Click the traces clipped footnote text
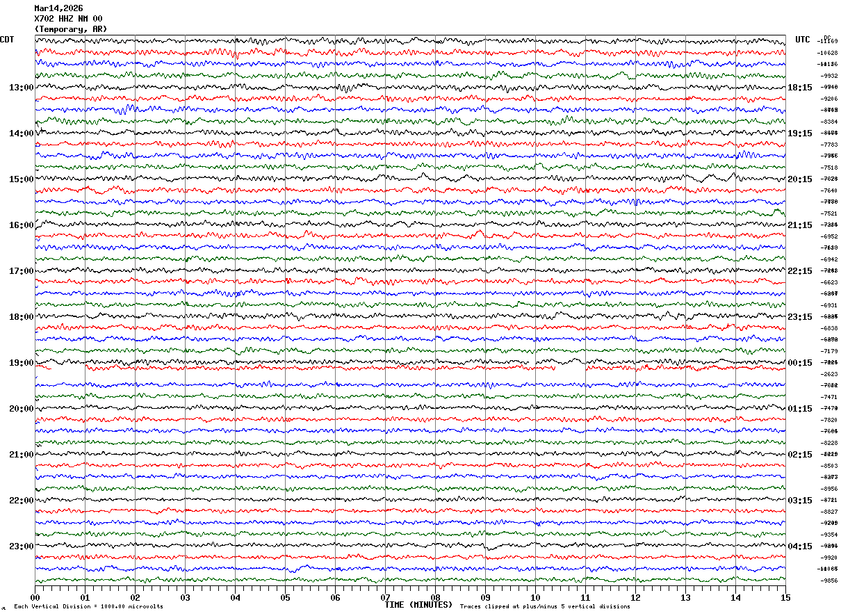The height and width of the screenshot is (616, 841). pyautogui.click(x=545, y=607)
